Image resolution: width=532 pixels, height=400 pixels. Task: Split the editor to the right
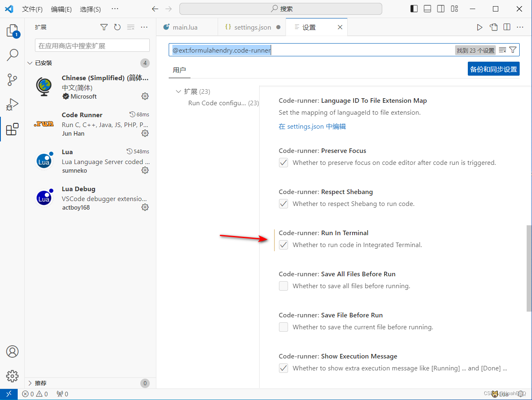point(507,27)
